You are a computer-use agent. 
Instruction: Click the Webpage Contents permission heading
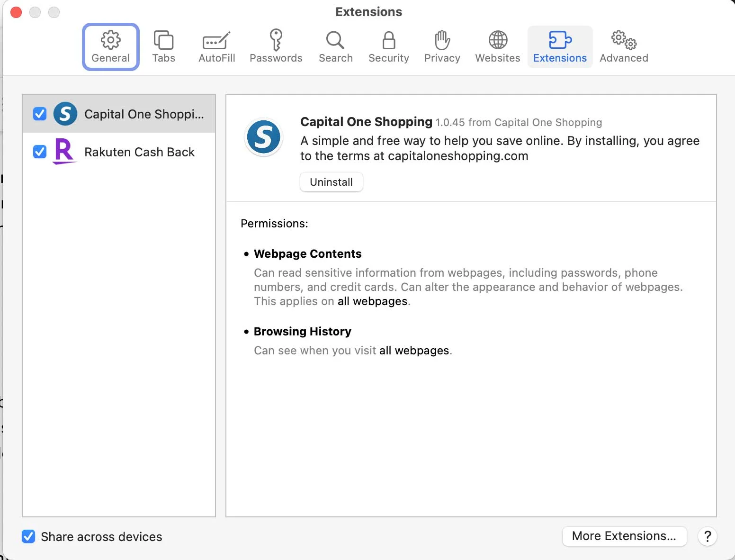click(x=308, y=254)
